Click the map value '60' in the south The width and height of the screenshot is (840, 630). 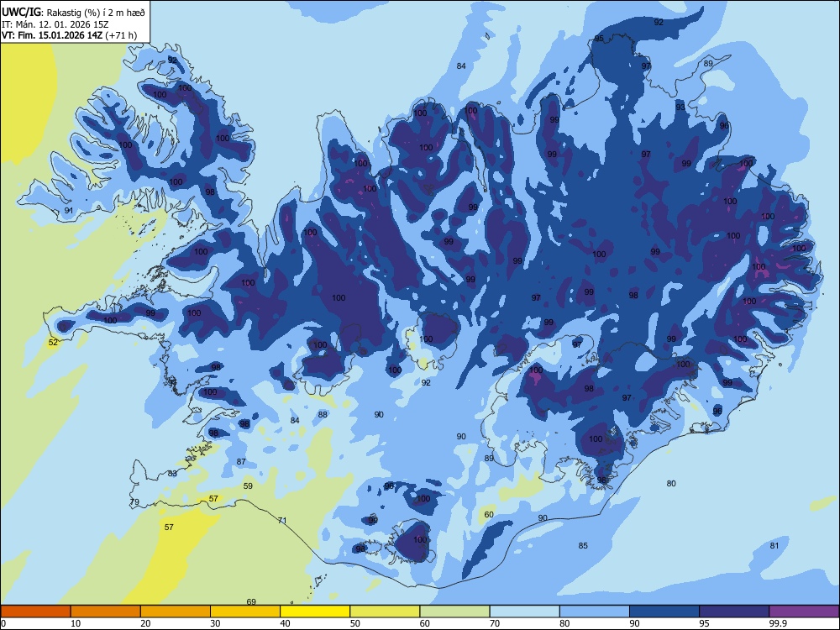489,514
